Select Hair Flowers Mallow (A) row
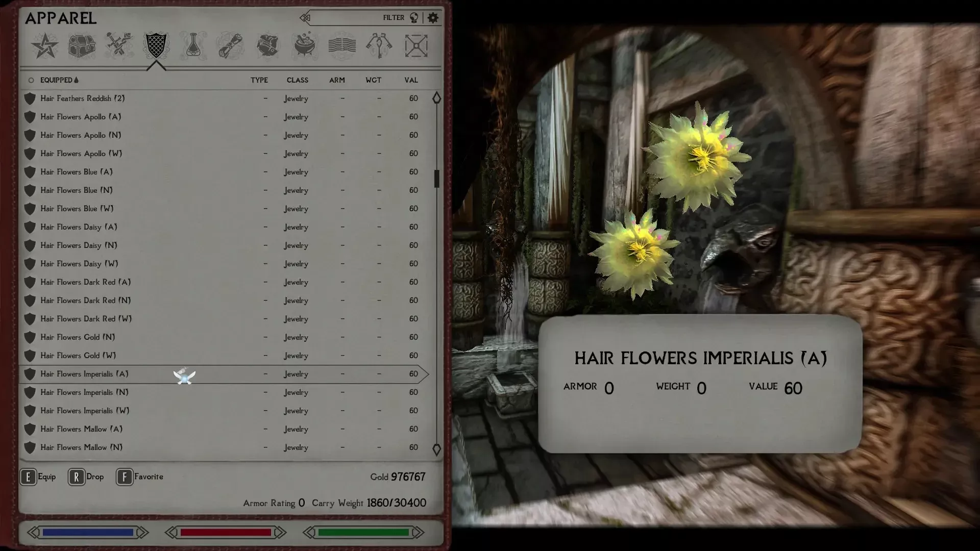 [225, 429]
